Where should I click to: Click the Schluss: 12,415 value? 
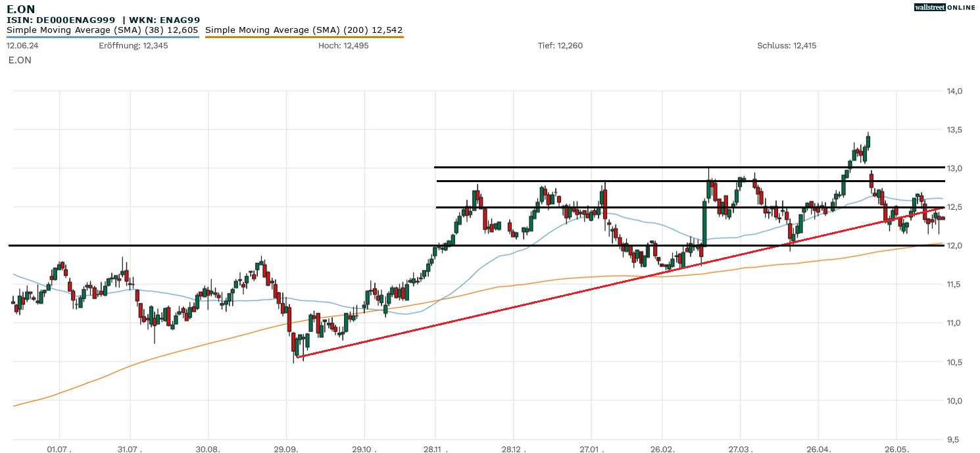pos(787,45)
